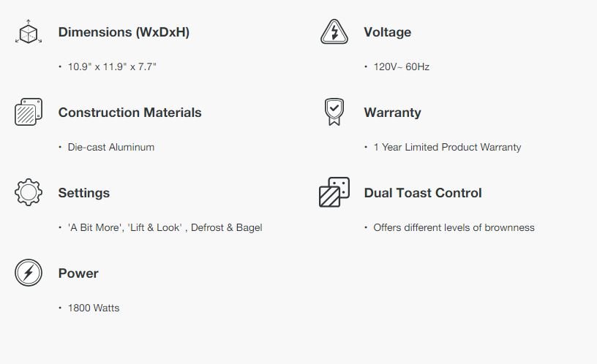Select the Dual Toast Control heading
Image resolution: width=597 pixels, height=364 pixels.
point(422,193)
